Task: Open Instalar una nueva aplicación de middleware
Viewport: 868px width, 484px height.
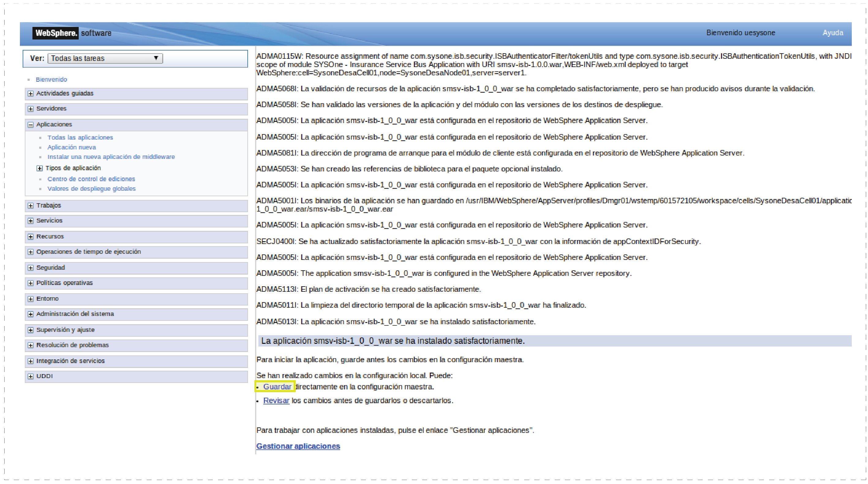Action: 111,157
